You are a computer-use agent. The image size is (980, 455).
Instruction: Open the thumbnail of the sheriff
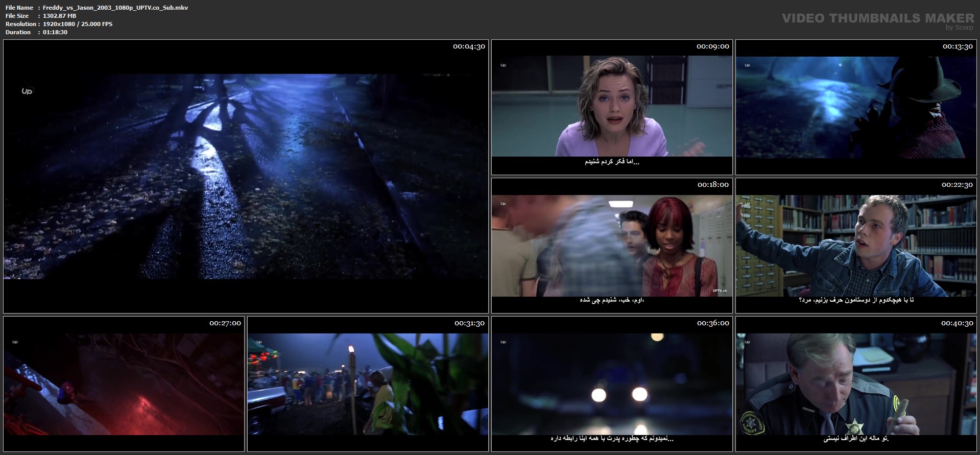click(856, 384)
